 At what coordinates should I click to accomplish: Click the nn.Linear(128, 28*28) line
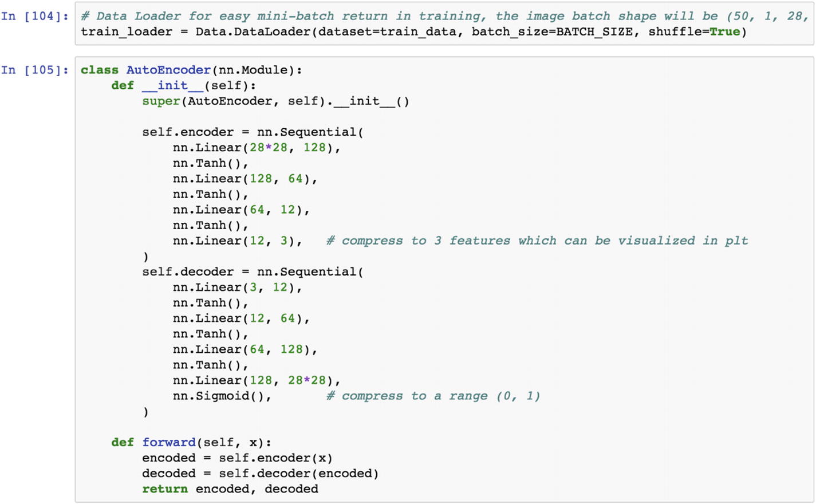tap(257, 380)
